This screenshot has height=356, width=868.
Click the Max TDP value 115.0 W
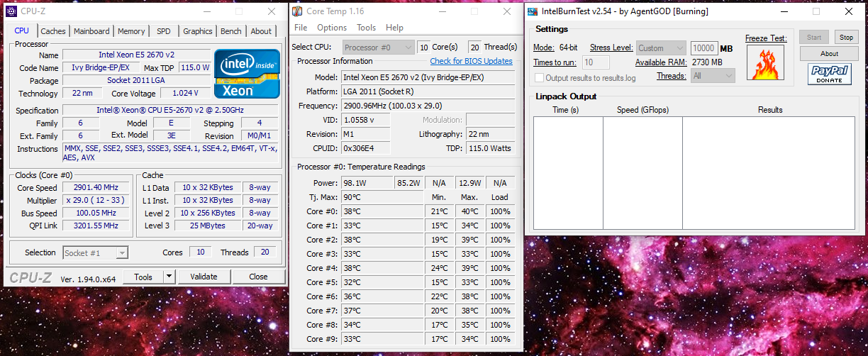point(194,67)
